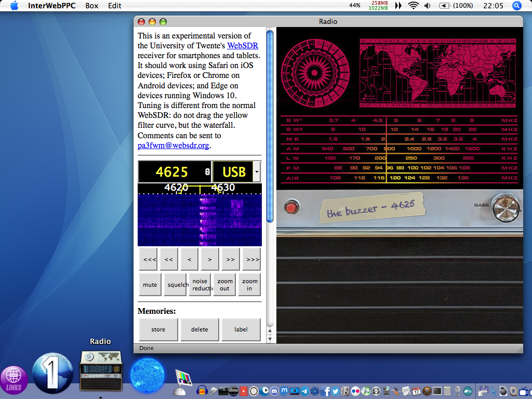Open the USB mode dropdown
The width and height of the screenshot is (532, 399).
tap(257, 171)
